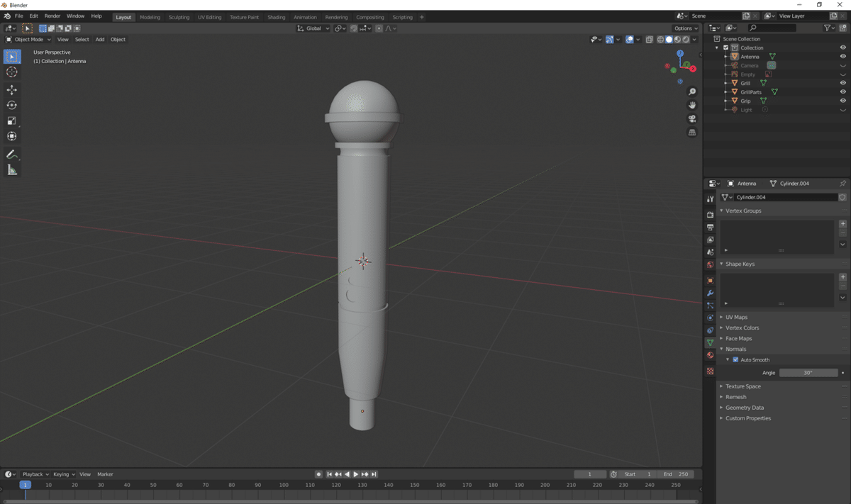Uncheck the Collection exclude checkbox
This screenshot has width=851, height=504.
click(725, 47)
